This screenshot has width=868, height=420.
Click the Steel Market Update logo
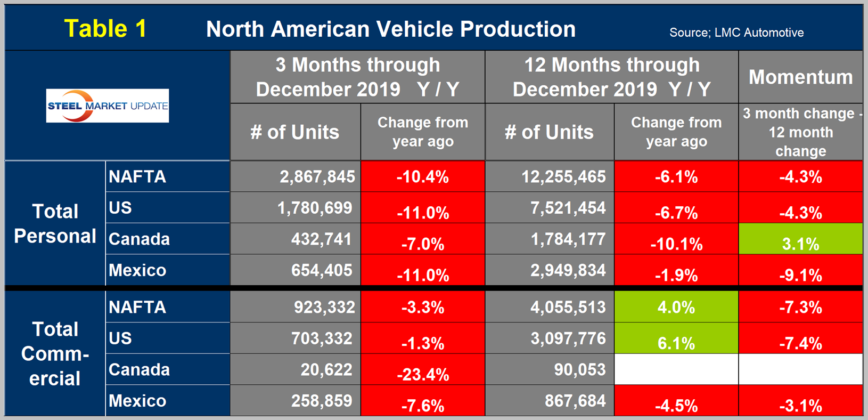[x=108, y=106]
